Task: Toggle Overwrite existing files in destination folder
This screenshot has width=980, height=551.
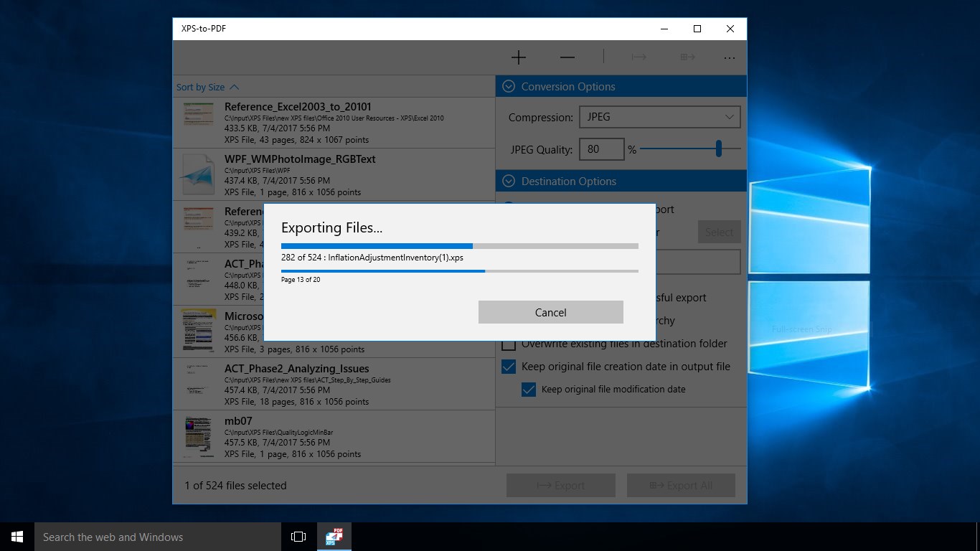Action: point(509,344)
